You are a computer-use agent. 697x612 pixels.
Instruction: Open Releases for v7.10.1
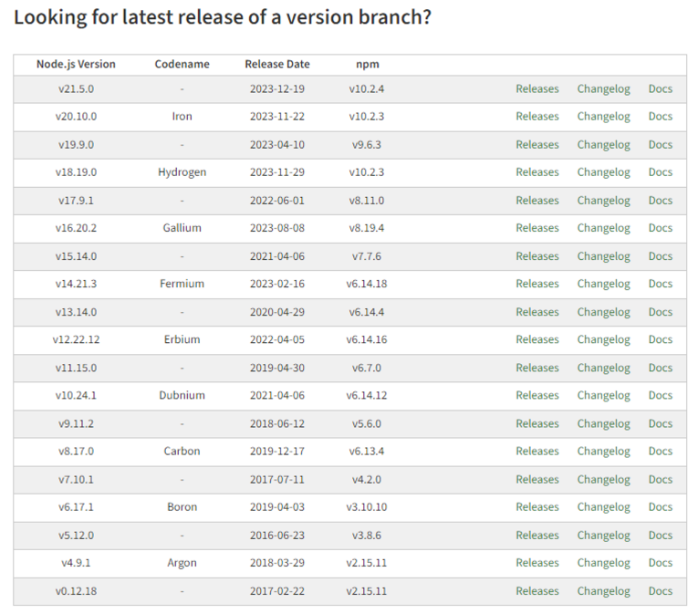[x=537, y=480]
